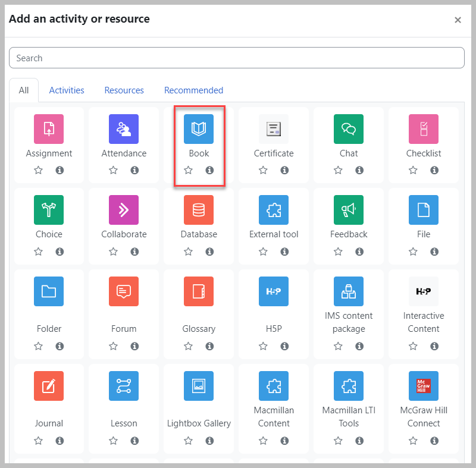The height and width of the screenshot is (468, 476).
Task: Click the Interactive Content label
Action: click(x=424, y=322)
